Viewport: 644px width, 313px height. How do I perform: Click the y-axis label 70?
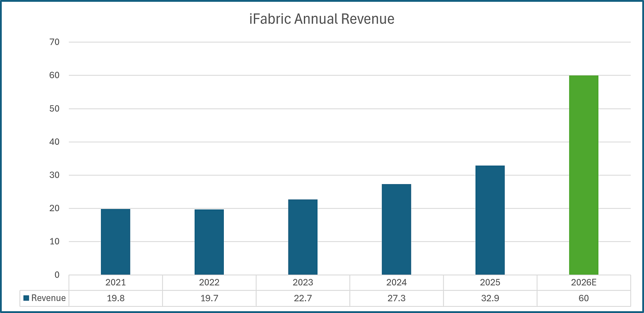(x=55, y=42)
